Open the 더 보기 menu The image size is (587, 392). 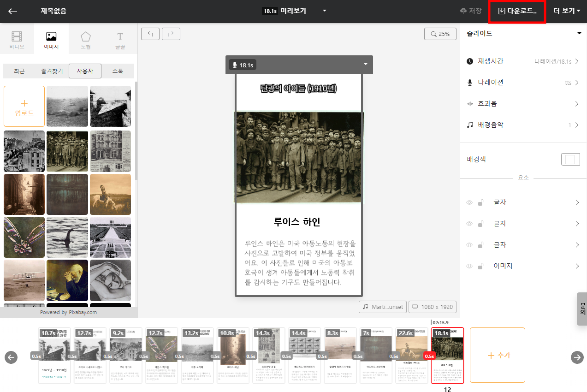[567, 11]
